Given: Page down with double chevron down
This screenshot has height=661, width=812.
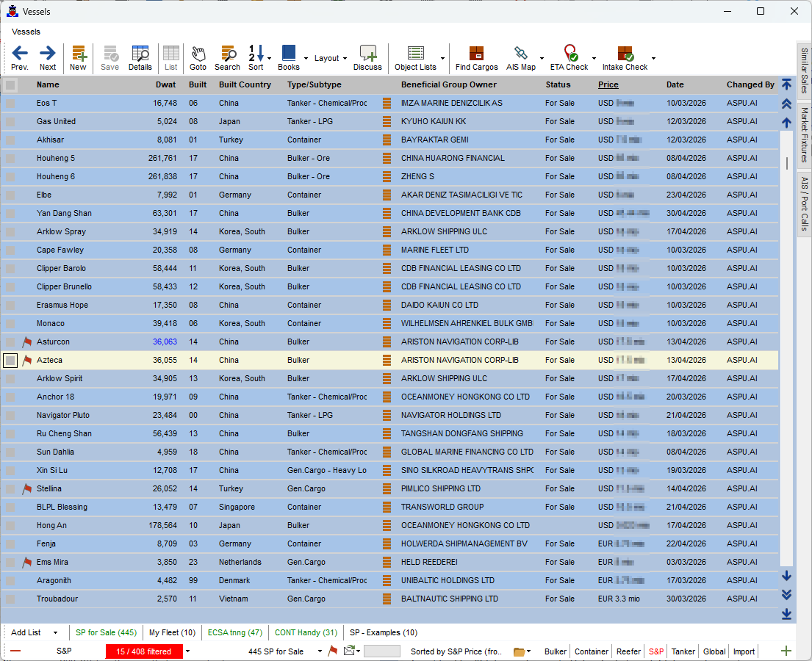Looking at the screenshot, I should [786, 595].
